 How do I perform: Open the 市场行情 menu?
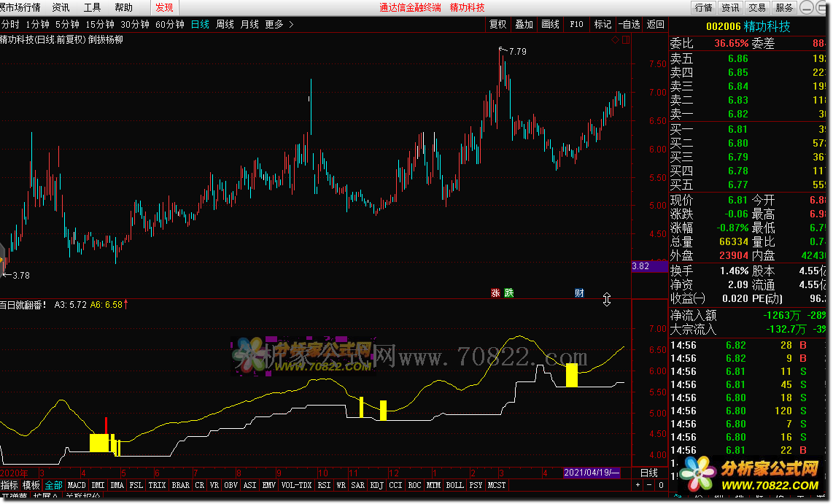[x=20, y=7]
